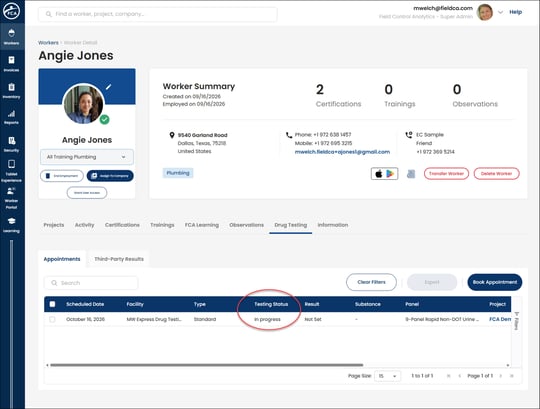The height and width of the screenshot is (409, 540).
Task: Sort by Facility column header
Action: [135, 304]
